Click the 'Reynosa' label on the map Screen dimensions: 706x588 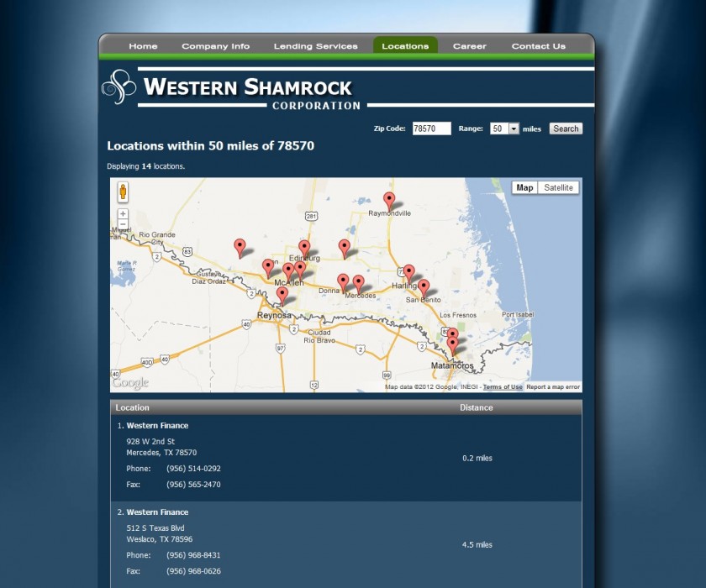click(274, 315)
